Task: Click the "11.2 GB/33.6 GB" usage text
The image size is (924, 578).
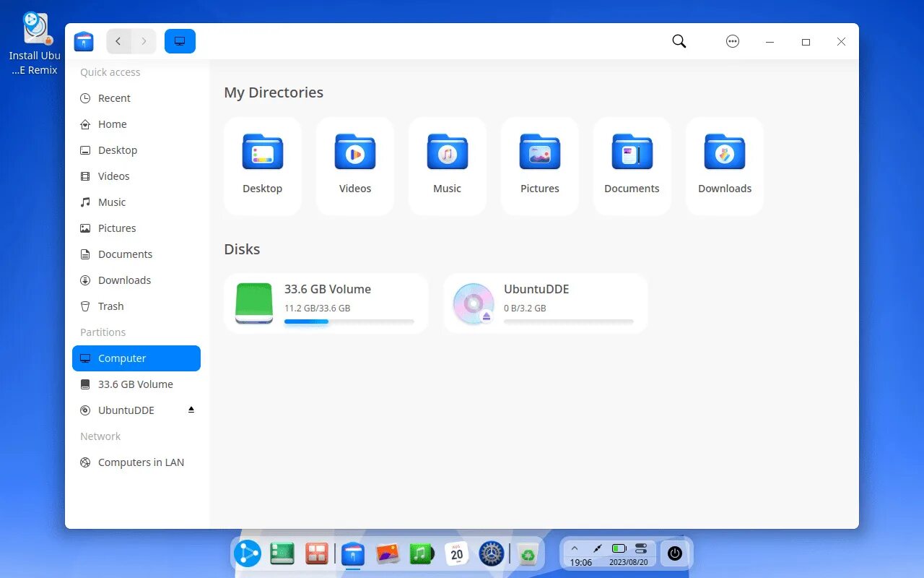Action: pyautogui.click(x=317, y=308)
